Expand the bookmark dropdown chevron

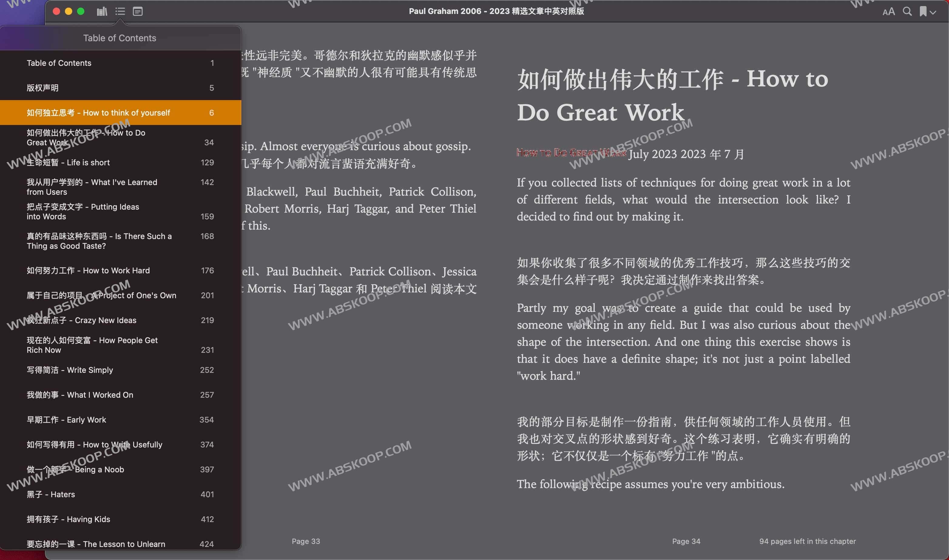[x=933, y=12]
